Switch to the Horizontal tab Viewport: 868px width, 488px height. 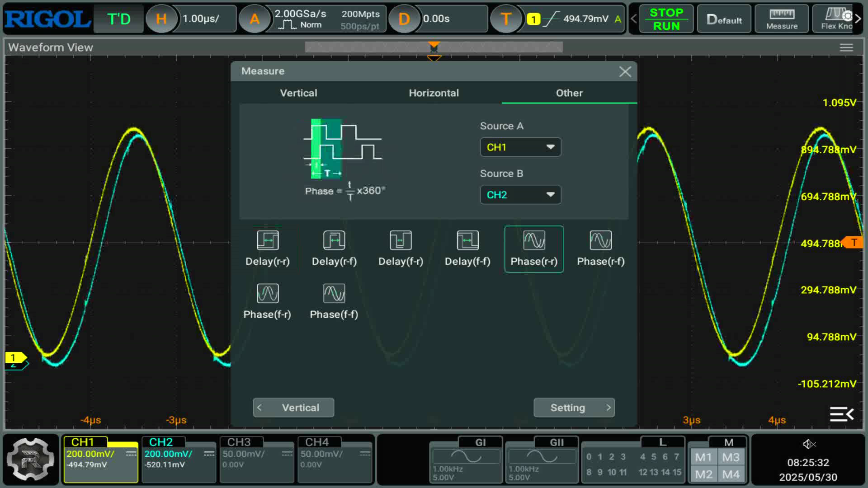pyautogui.click(x=434, y=93)
